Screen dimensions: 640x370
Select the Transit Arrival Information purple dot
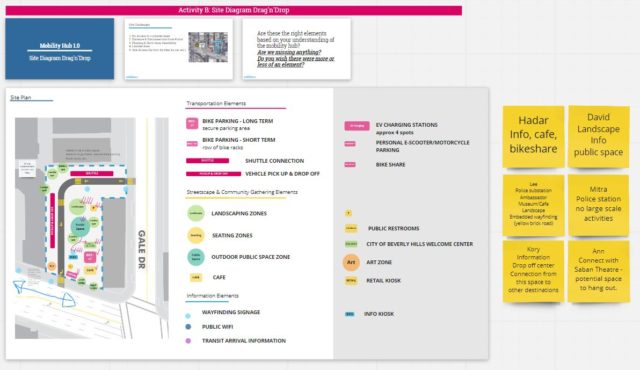click(188, 341)
